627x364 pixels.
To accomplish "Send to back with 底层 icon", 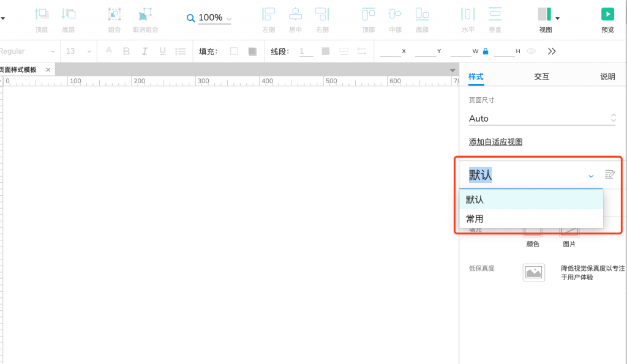I will 68,14.
